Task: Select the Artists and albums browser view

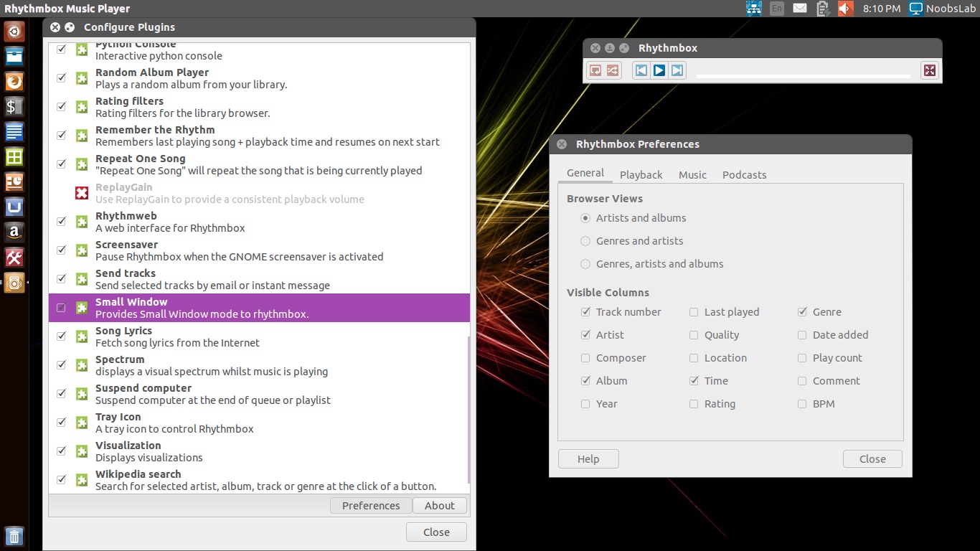Action: tap(585, 218)
